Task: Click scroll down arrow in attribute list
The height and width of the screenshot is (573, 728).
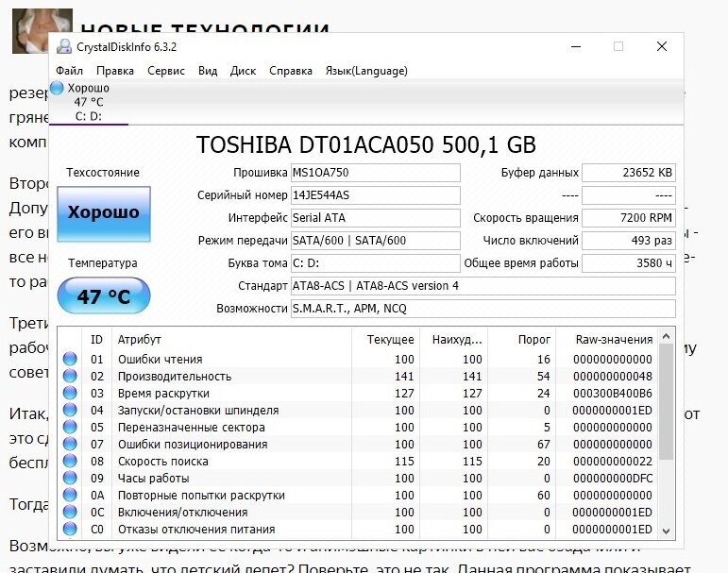Action: pyautogui.click(x=667, y=531)
